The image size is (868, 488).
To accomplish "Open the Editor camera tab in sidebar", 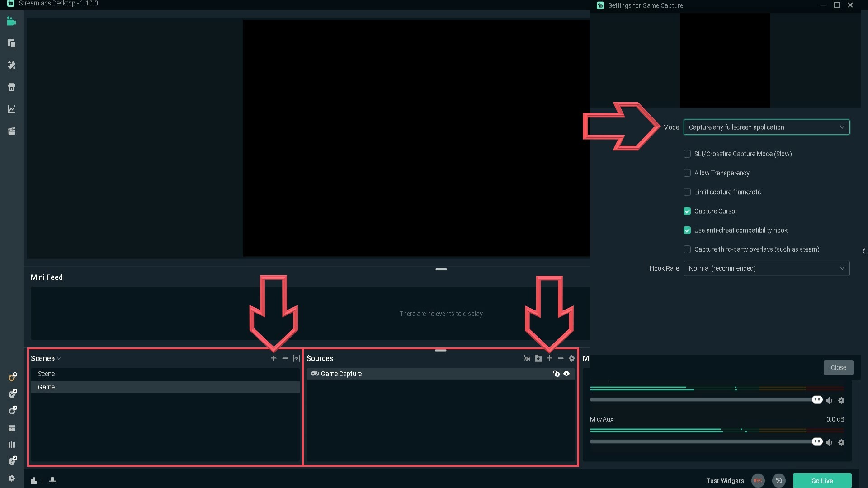I will 12,21.
